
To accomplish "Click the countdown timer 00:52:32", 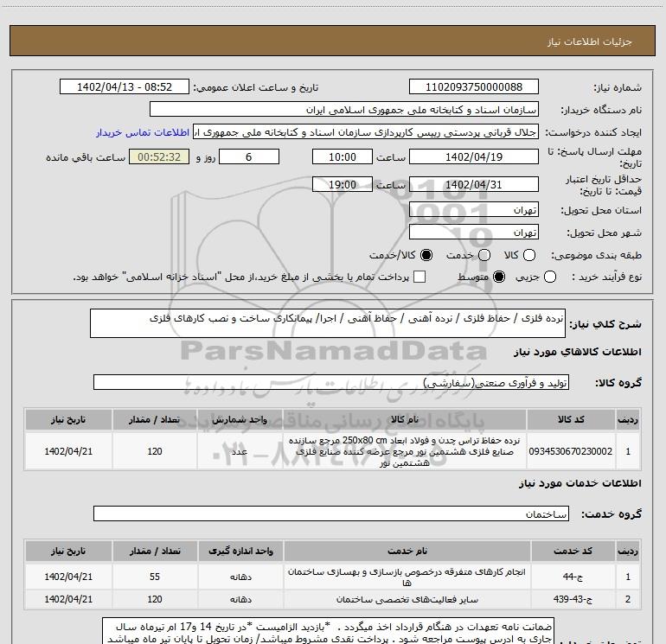I will click(x=159, y=156).
